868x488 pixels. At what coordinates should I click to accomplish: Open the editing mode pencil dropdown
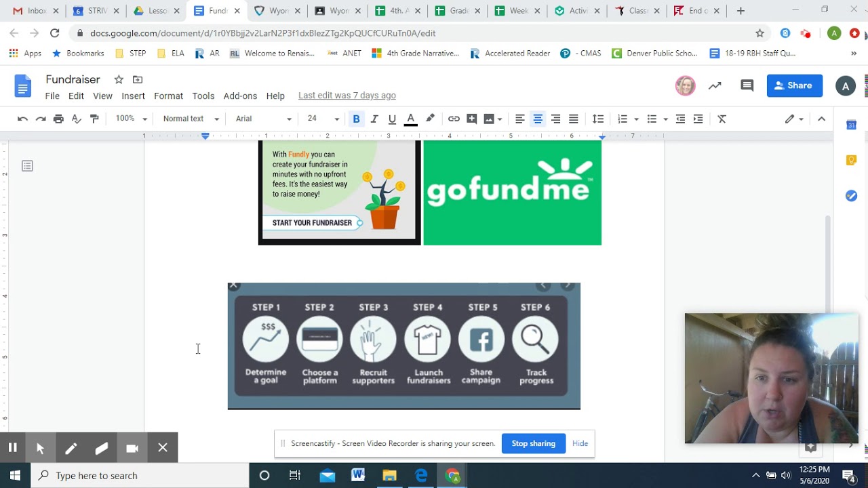794,119
